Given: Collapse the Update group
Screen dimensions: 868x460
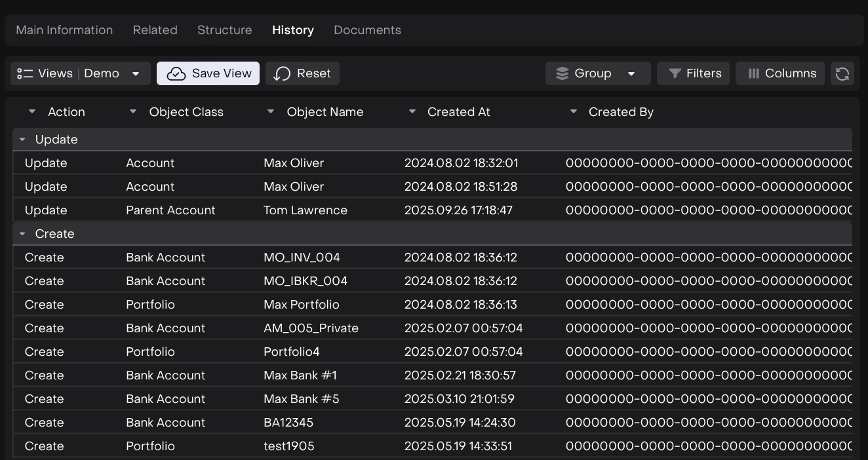Looking at the screenshot, I should coord(23,140).
